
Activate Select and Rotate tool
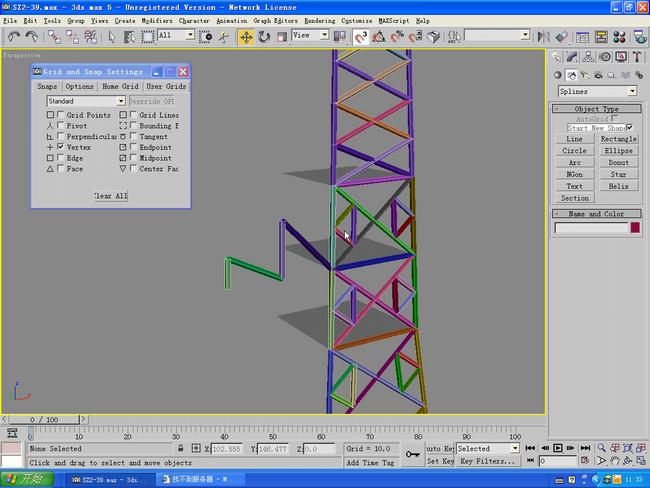point(264,37)
